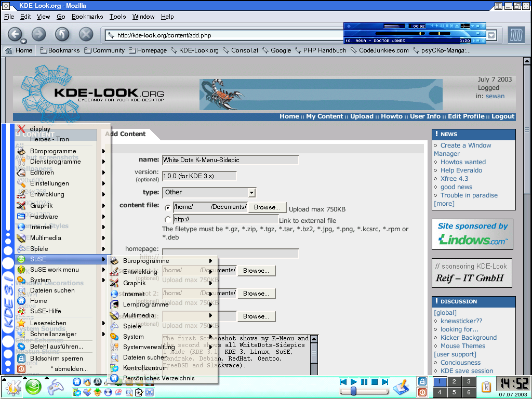Click the magnifier search icon in quick launcher
This screenshot has width=532, height=399.
[x=129, y=393]
